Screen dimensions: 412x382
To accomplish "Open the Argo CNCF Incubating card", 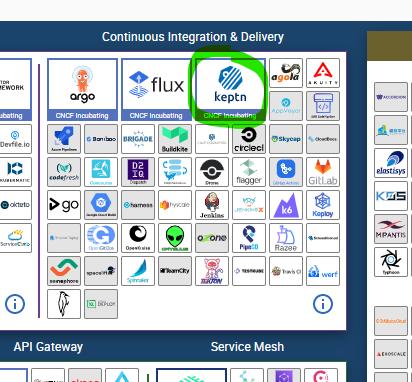I will coord(82,89).
